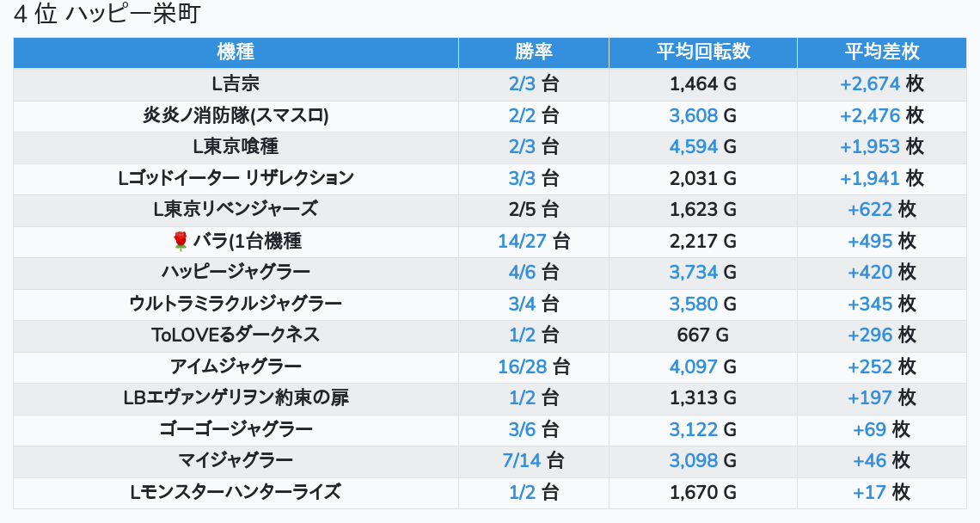Open the 14/27 win rate link

click(522, 241)
